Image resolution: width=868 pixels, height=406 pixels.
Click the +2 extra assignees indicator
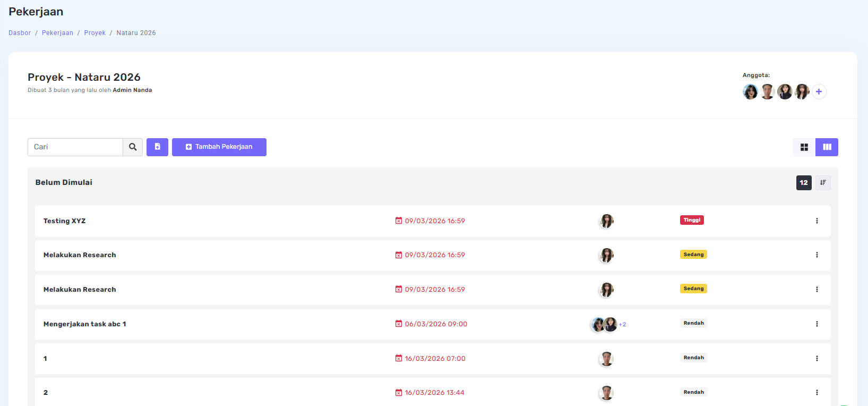pyautogui.click(x=622, y=325)
